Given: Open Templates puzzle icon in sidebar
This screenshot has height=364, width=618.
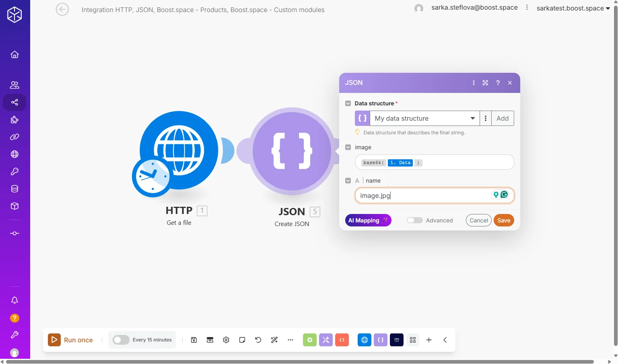Looking at the screenshot, I should 14,119.
